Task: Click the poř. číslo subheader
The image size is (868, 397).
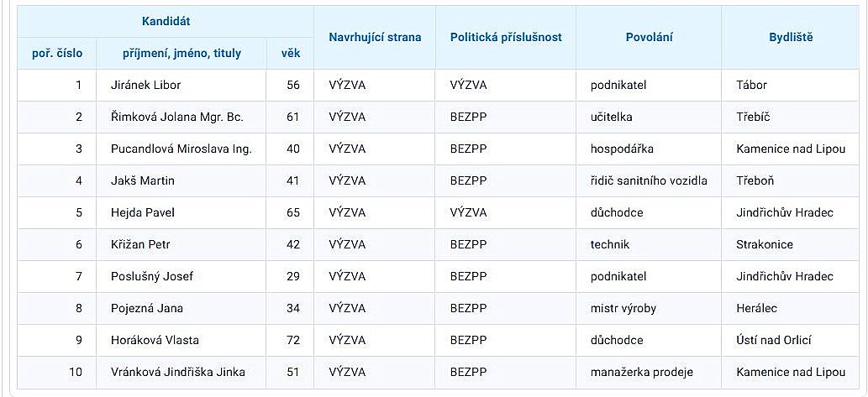Action: point(57,53)
